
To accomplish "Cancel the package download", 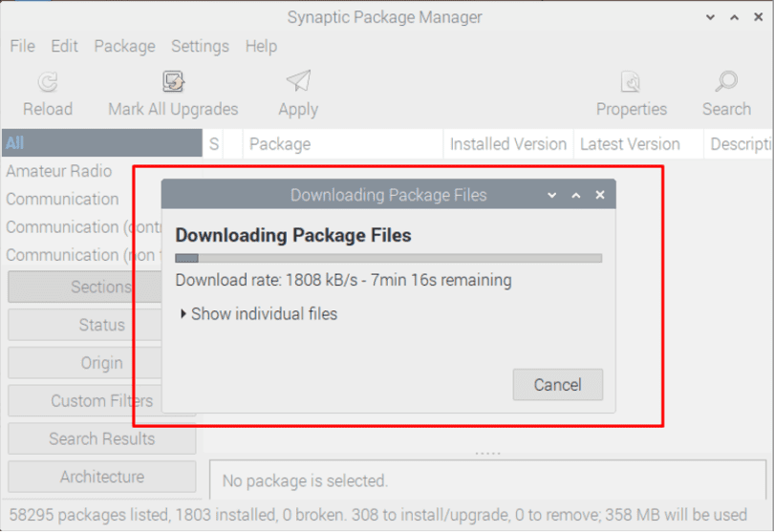I will (558, 385).
